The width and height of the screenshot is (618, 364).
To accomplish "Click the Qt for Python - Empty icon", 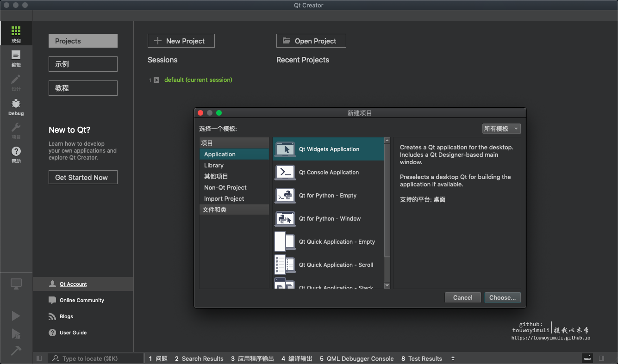I will pyautogui.click(x=285, y=196).
